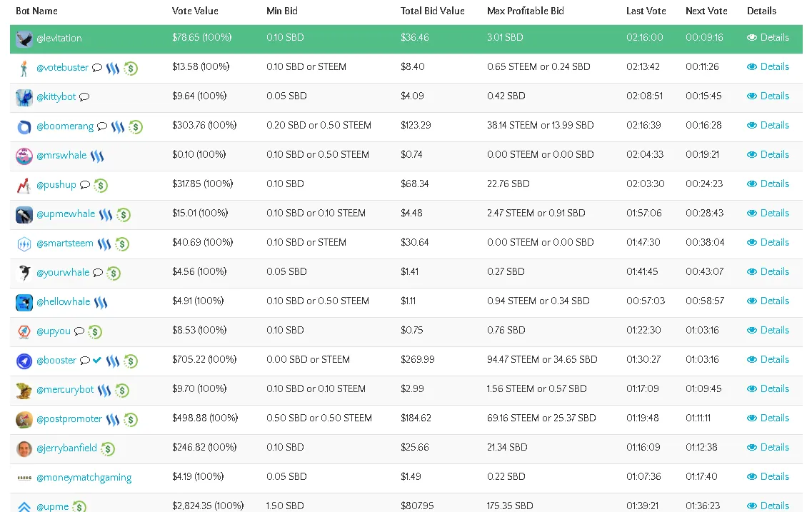Viewport: 812px width, 512px height.
Task: Visit the @mercurybot profile link
Action: tap(65, 389)
